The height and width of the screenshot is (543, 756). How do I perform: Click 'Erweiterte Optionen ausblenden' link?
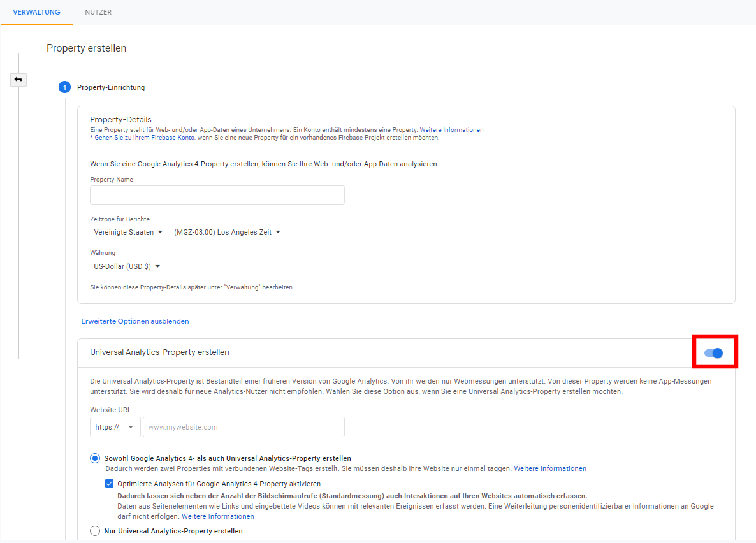135,321
